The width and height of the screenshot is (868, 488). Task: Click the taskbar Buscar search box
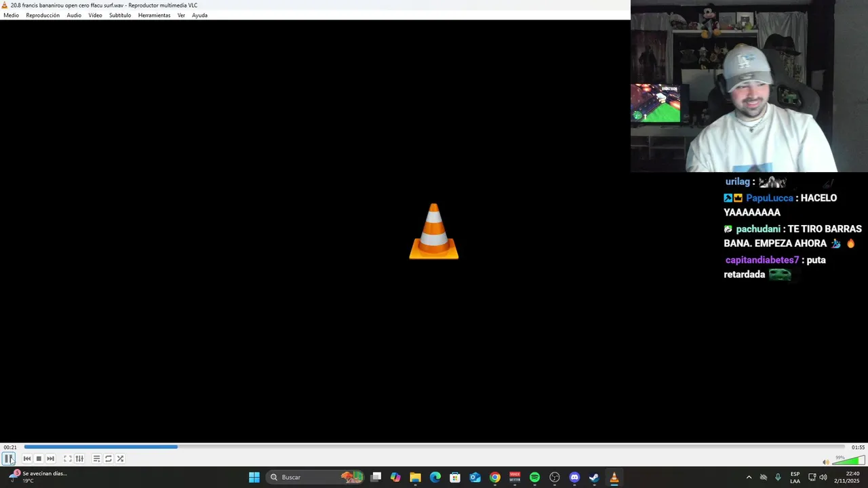(315, 477)
